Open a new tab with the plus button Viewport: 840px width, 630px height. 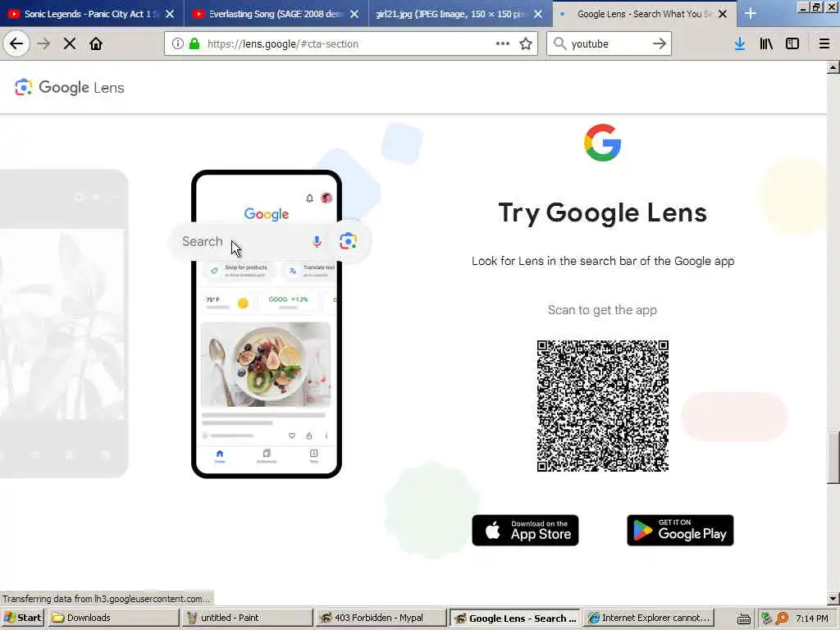click(751, 14)
